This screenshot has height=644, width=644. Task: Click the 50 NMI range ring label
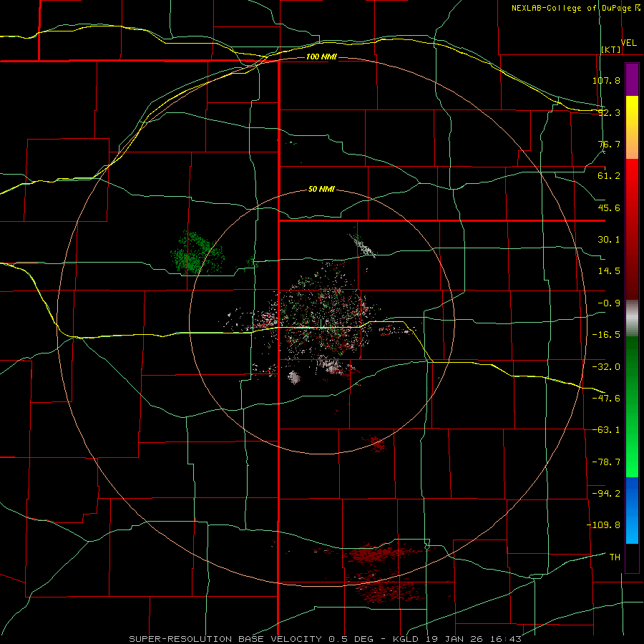pos(321,190)
